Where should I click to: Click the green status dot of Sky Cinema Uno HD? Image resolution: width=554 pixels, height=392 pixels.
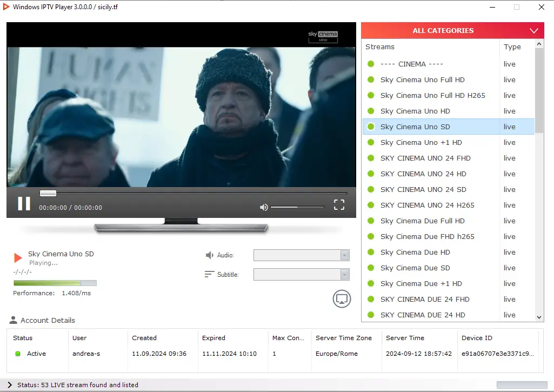point(371,111)
